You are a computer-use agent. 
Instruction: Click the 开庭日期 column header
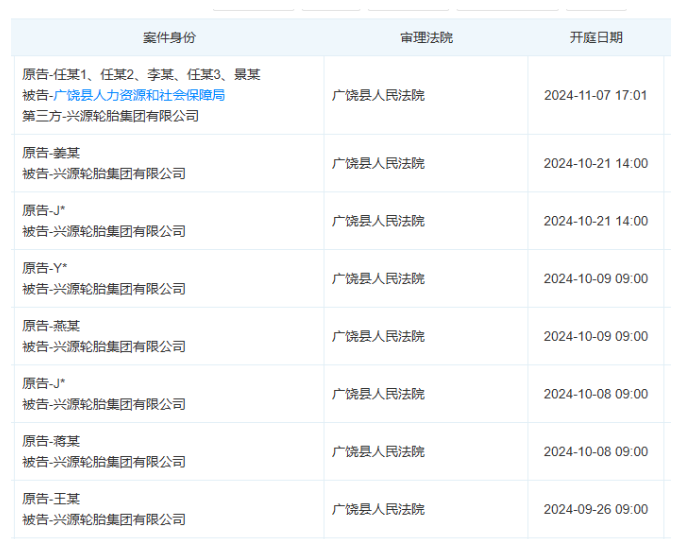(596, 38)
